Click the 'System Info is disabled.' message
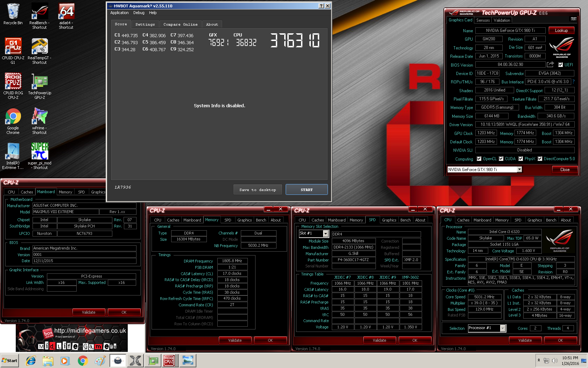 pos(219,105)
